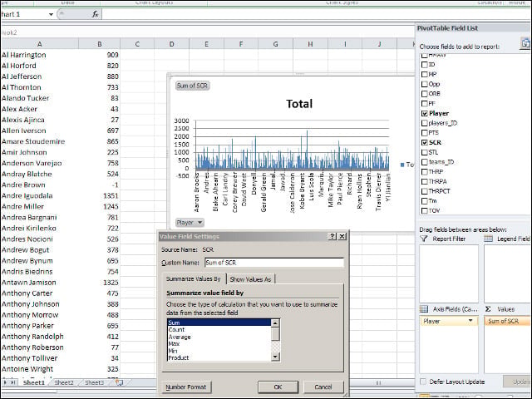Screen dimensions: 532x399
Task: Check the TOV field checkbox
Action: click(425, 210)
